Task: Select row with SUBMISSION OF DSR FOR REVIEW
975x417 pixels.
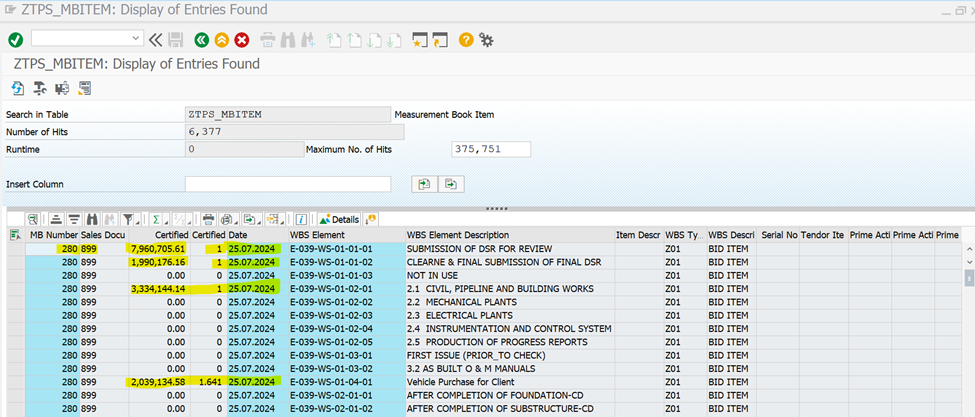Action: 15,249
